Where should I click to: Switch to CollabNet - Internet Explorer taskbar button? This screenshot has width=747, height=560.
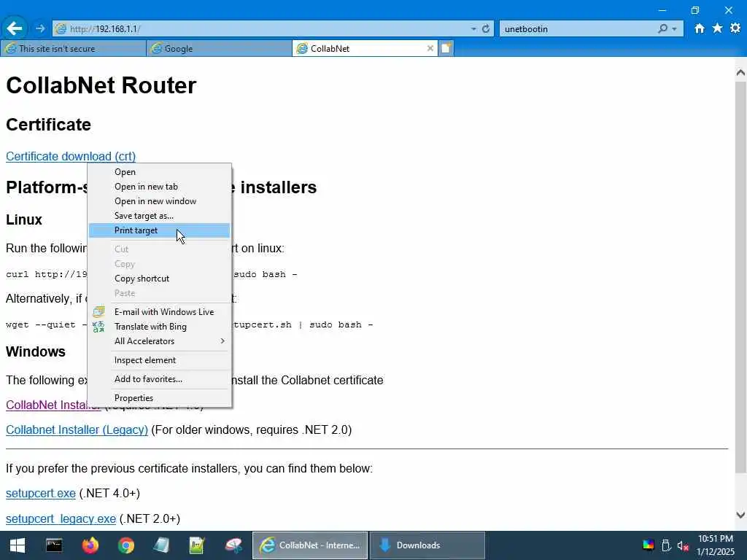(309, 545)
